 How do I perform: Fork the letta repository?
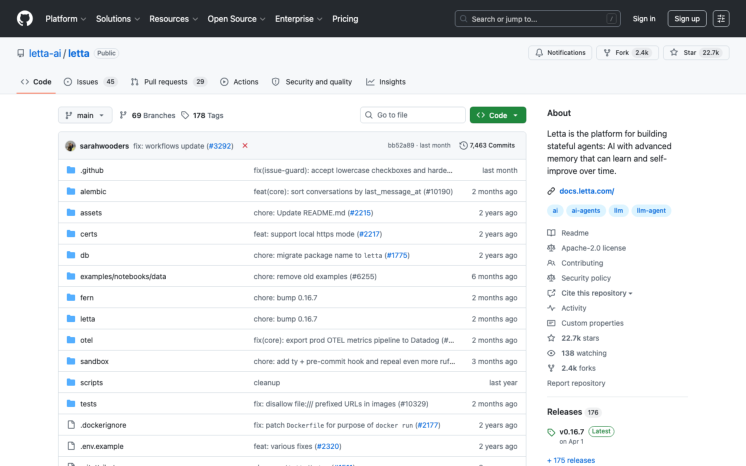click(627, 52)
